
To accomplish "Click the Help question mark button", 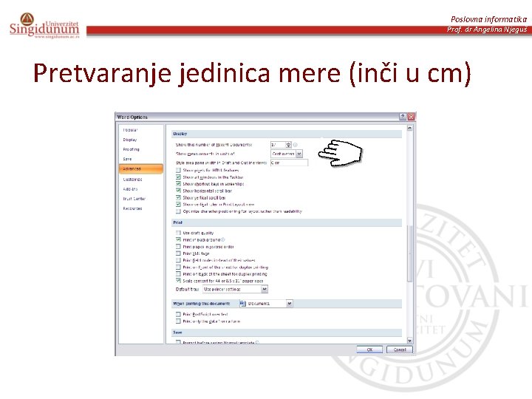I will point(403,117).
